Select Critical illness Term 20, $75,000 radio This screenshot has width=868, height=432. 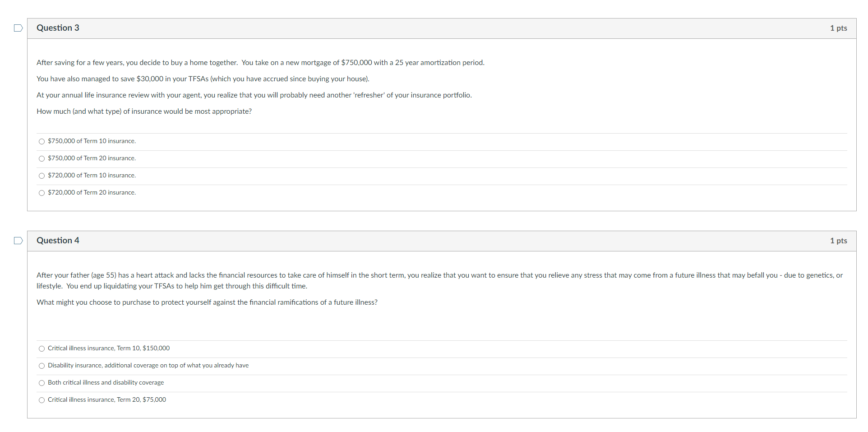pyautogui.click(x=42, y=400)
